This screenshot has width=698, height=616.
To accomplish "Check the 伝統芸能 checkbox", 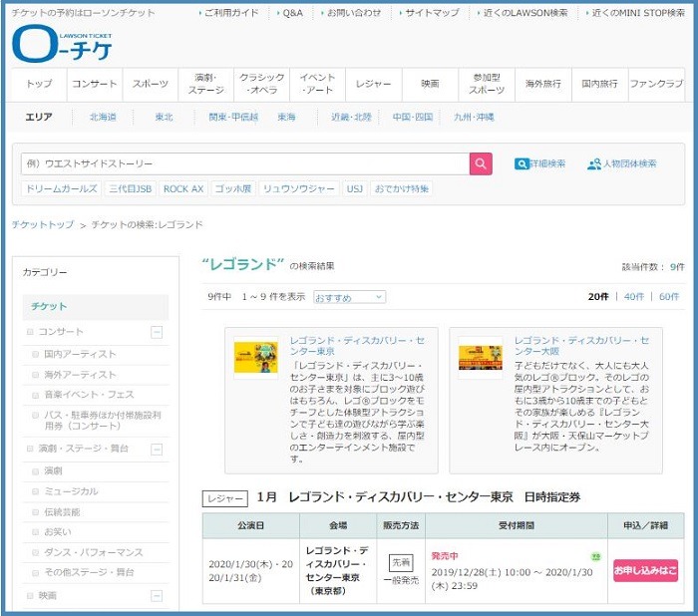I will [36, 512].
